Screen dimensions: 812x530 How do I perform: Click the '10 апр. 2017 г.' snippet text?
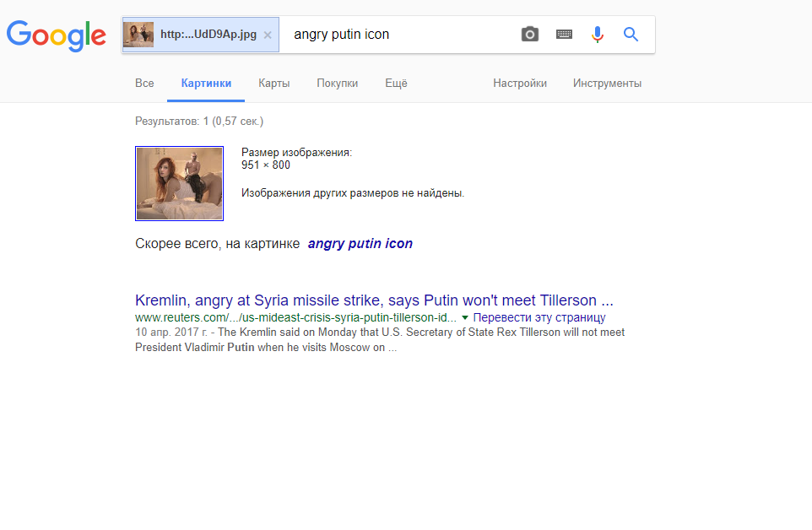click(171, 333)
